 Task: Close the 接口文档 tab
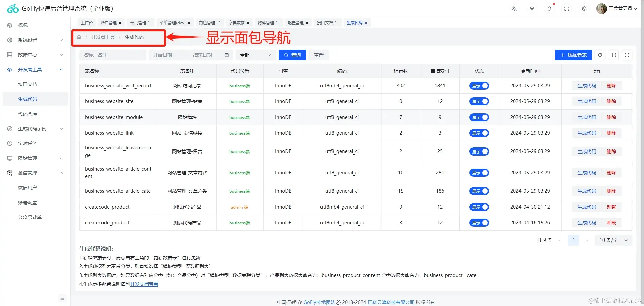pos(337,23)
